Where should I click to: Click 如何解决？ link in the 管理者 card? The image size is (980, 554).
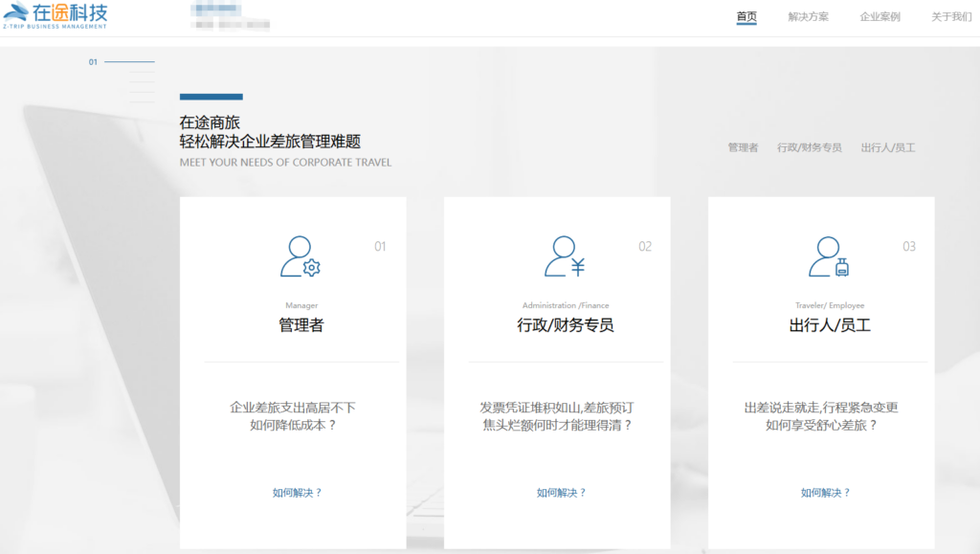point(298,493)
